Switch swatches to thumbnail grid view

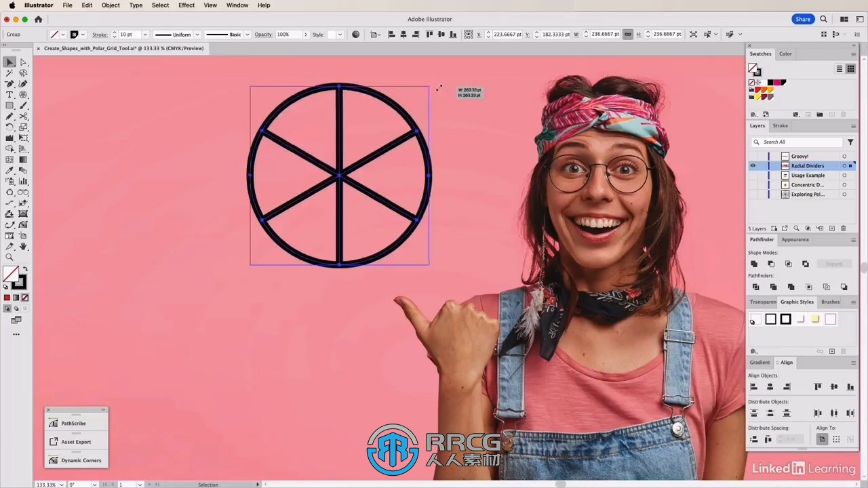click(x=850, y=68)
